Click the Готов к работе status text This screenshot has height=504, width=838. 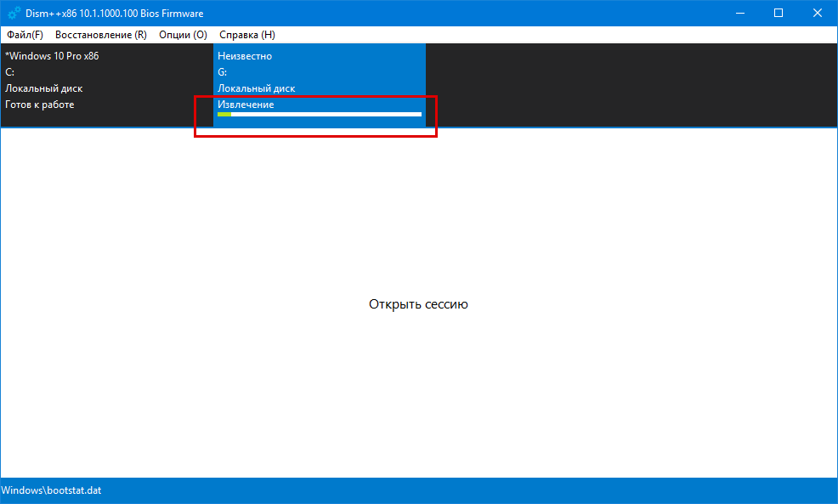point(40,105)
